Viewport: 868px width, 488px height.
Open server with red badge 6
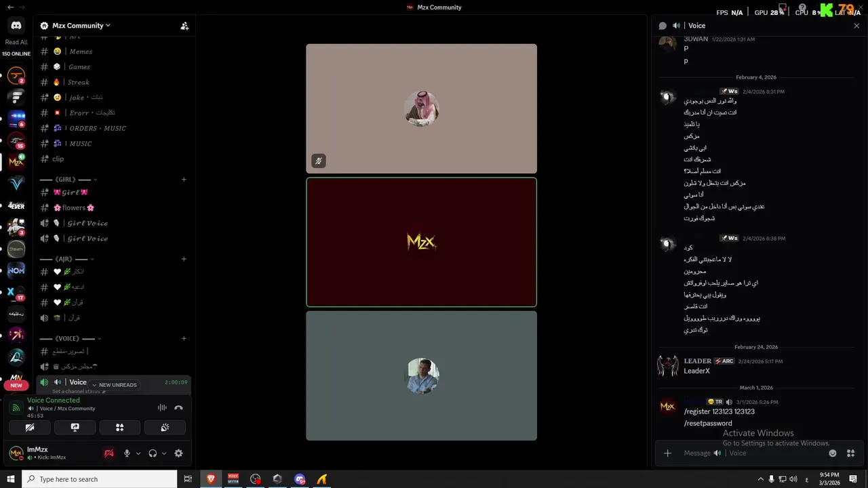click(16, 119)
